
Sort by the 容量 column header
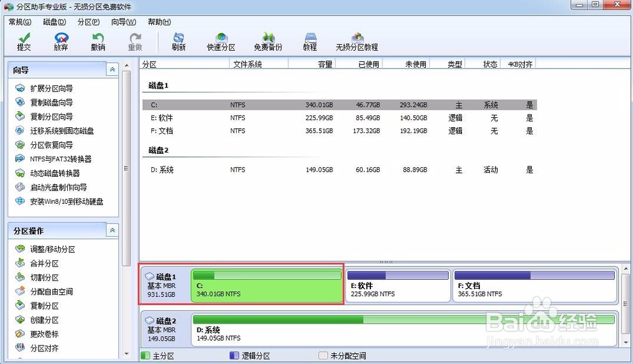coord(311,64)
